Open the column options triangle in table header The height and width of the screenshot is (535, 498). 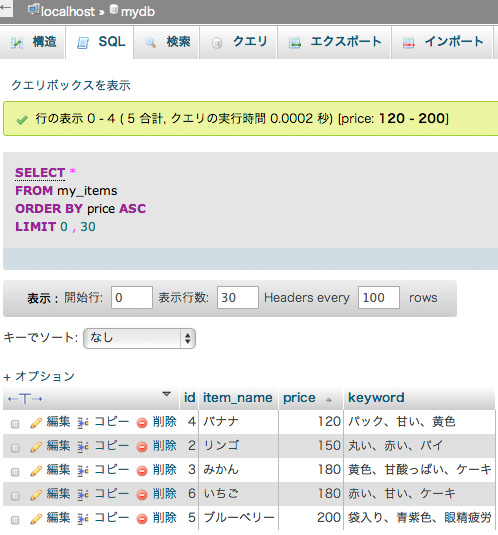(166, 394)
